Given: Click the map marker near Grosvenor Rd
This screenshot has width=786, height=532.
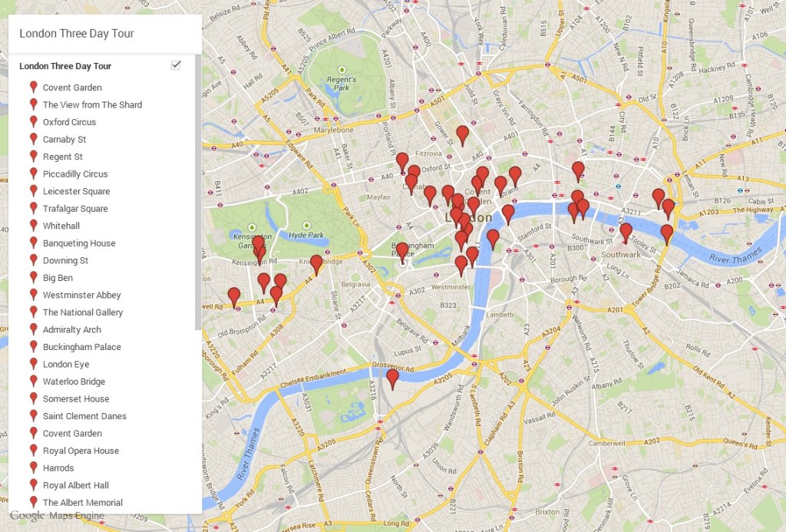Looking at the screenshot, I should [392, 378].
